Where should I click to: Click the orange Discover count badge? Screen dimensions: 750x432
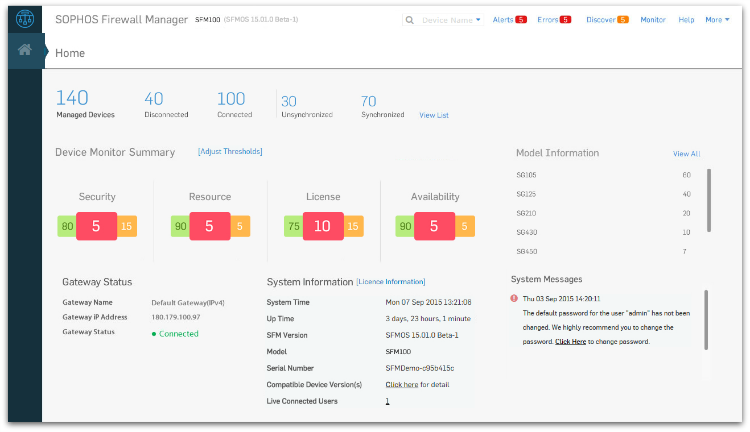(622, 20)
